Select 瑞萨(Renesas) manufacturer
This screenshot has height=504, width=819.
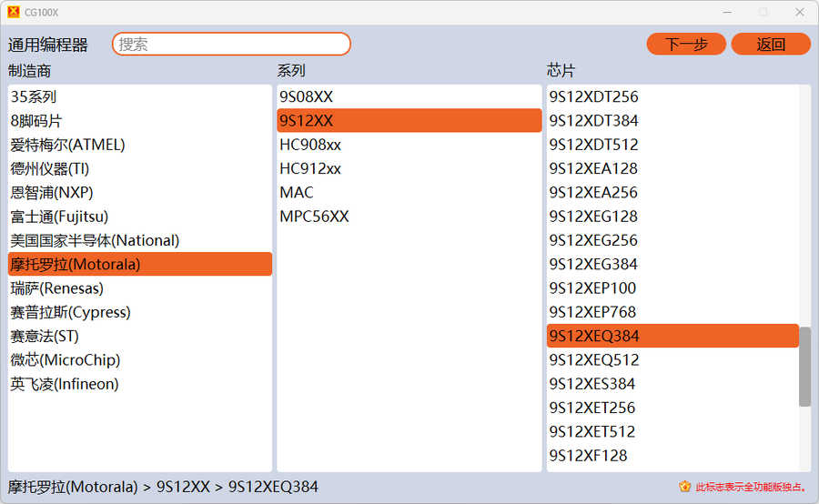[x=57, y=288]
